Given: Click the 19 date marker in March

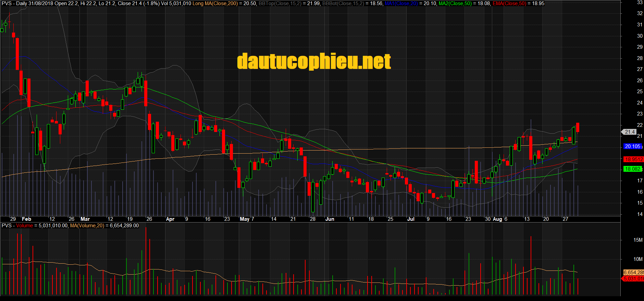Looking at the screenshot, I should point(129,219).
